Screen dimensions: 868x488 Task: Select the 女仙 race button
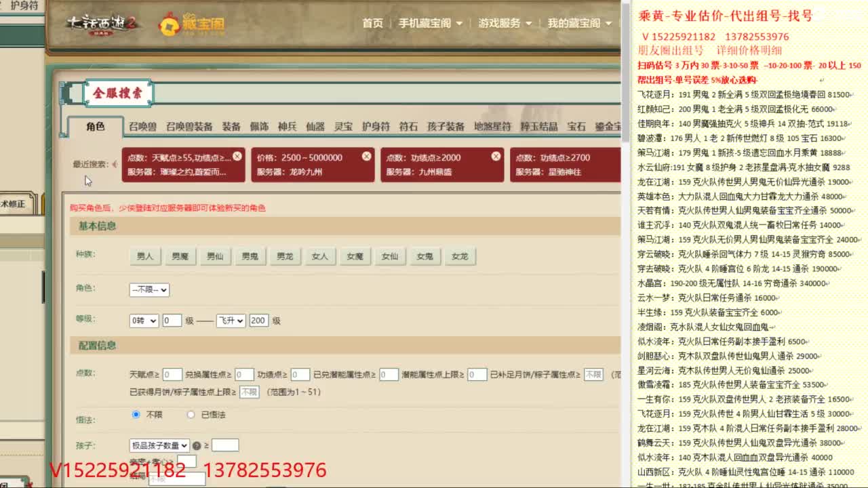[389, 256]
